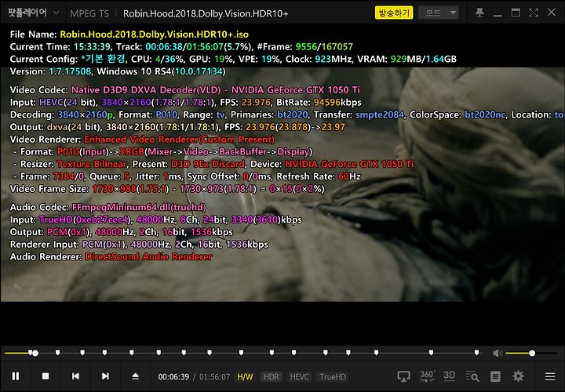Toggle H/W hardware acceleration indicator
The height and width of the screenshot is (392, 565).
tap(245, 377)
